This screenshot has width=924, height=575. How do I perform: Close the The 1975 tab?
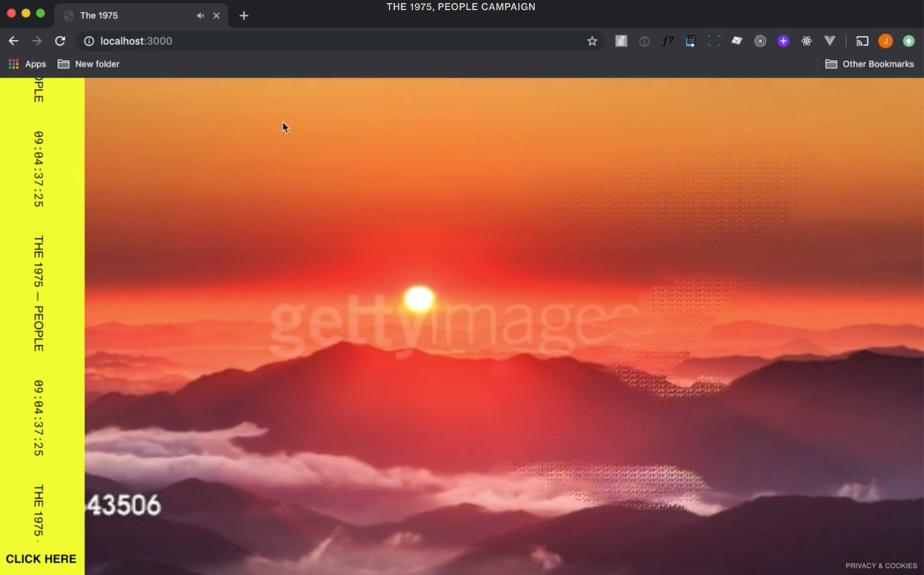[x=217, y=15]
